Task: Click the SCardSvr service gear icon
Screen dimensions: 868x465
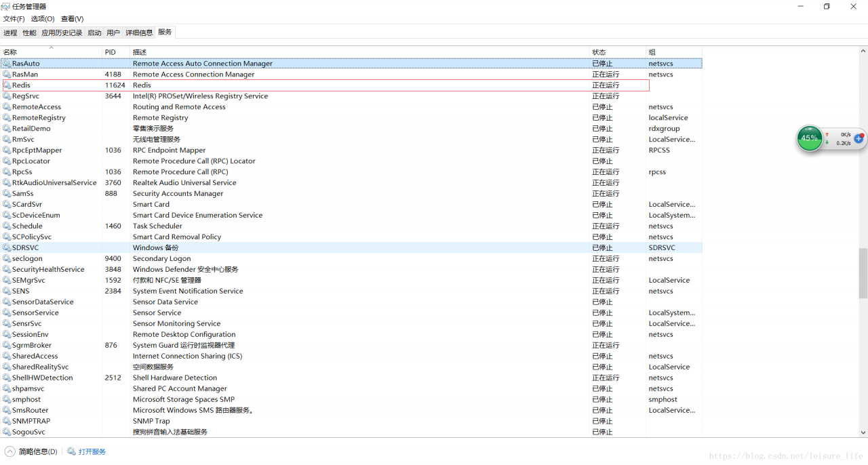Action: [7, 204]
